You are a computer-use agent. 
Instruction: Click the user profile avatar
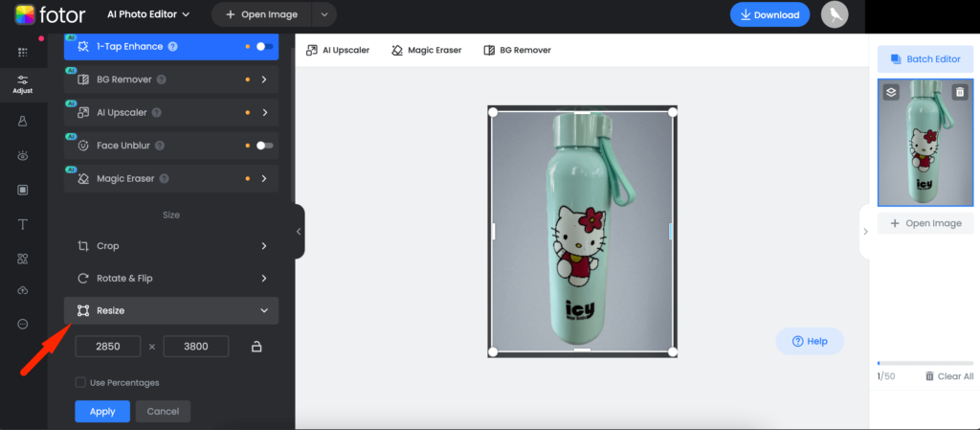(835, 14)
